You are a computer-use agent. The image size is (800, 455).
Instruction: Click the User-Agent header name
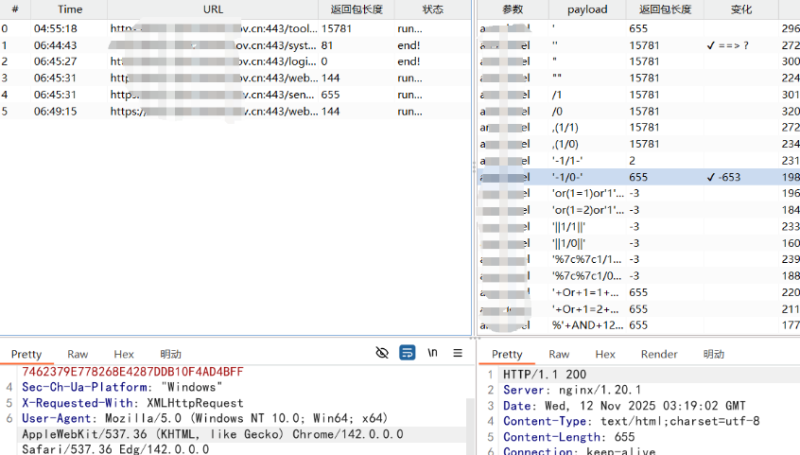coord(56,418)
